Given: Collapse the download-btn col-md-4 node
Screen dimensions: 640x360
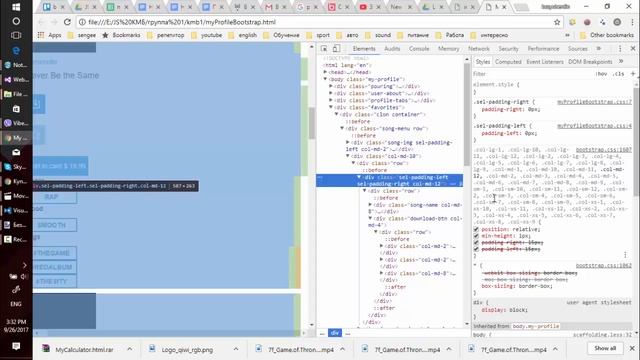Looking at the screenshot, I should (x=370, y=218).
